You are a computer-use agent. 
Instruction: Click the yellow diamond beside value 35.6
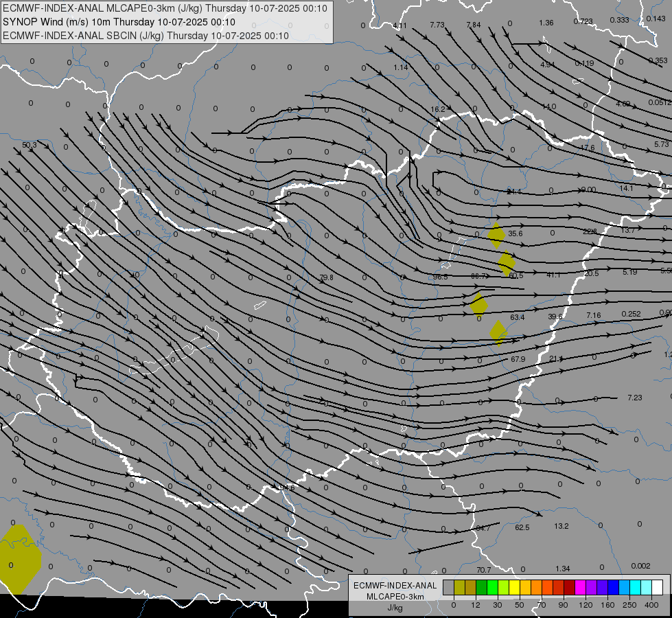click(x=496, y=235)
